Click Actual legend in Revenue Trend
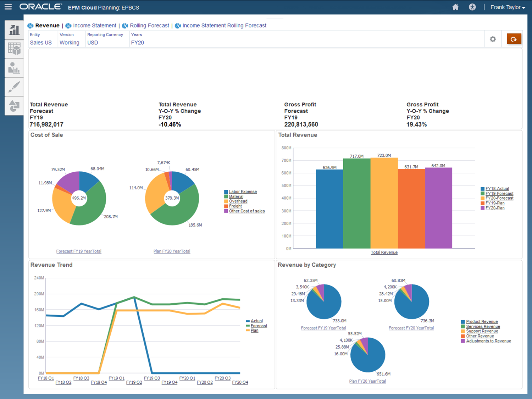 257,321
